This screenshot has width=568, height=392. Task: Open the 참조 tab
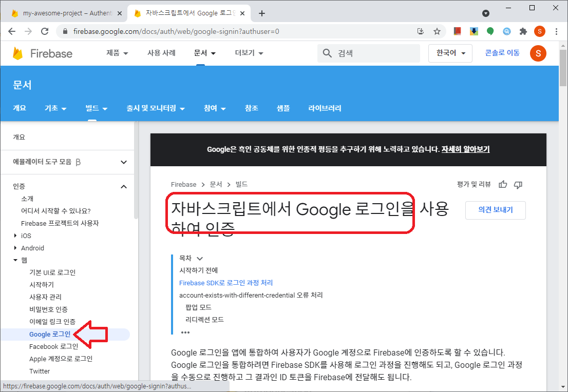coord(252,108)
